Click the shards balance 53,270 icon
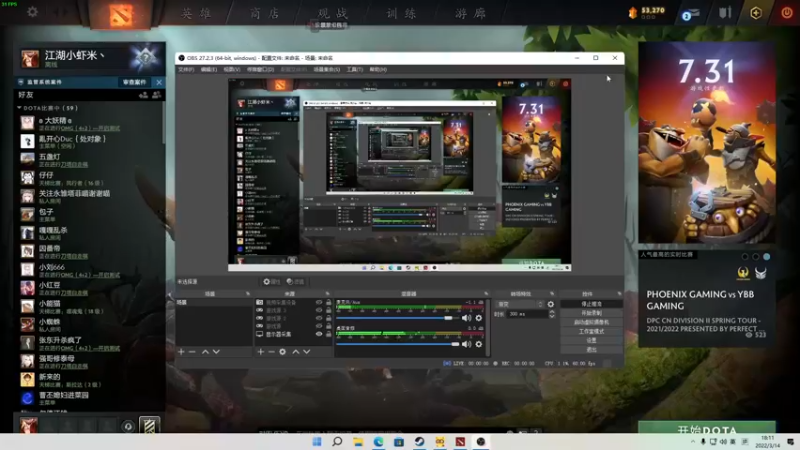Image resolution: width=800 pixels, height=450 pixels. pos(633,13)
